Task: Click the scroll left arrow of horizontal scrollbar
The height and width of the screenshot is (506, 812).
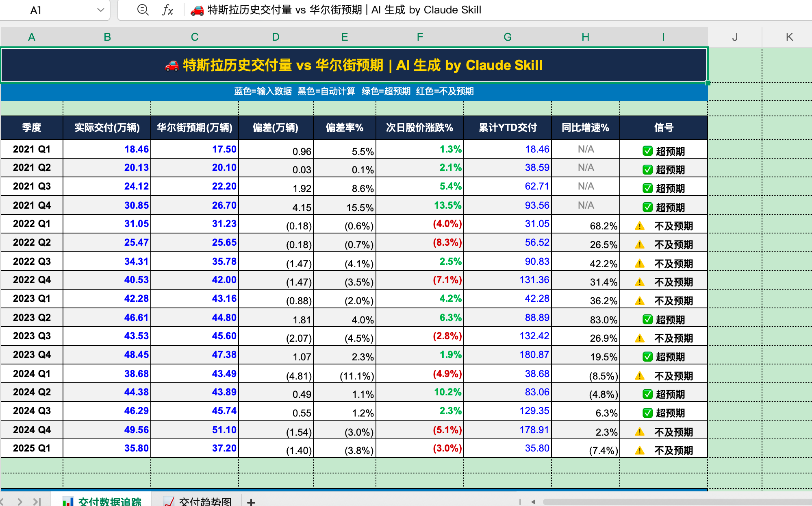Action: [x=533, y=502]
